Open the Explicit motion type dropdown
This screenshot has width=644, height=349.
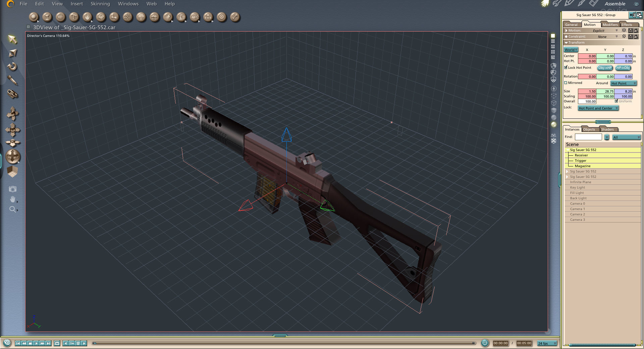pyautogui.click(x=605, y=31)
